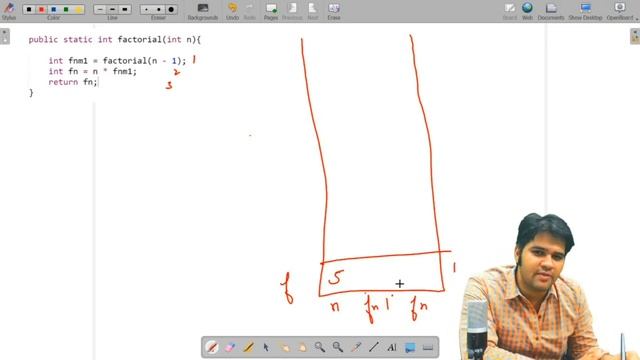Select the Capture screen region tool
The image size is (640, 360).
coord(410,347)
